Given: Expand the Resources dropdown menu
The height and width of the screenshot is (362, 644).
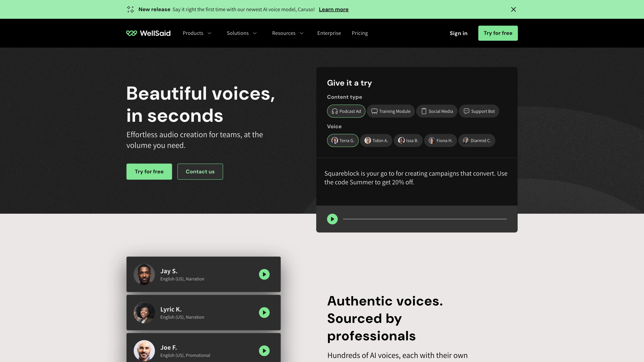Looking at the screenshot, I should (288, 33).
